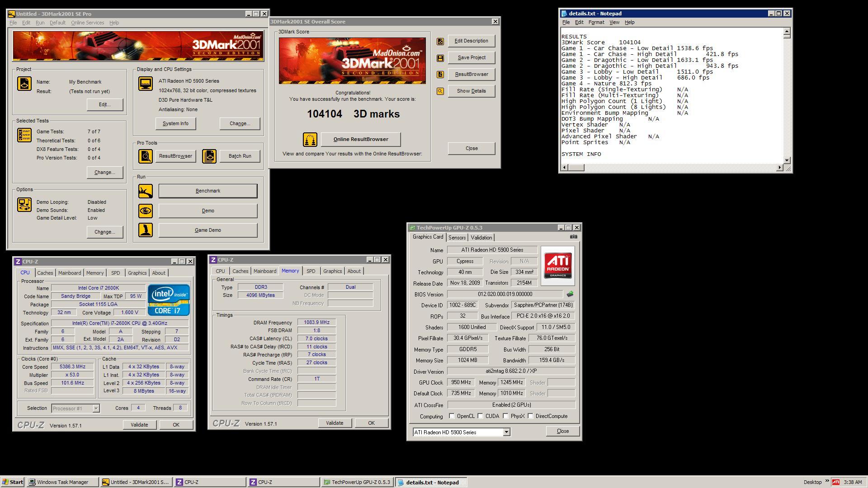Open the Online Services menu in 3DMark2001
The height and width of the screenshot is (488, 868).
(x=87, y=23)
